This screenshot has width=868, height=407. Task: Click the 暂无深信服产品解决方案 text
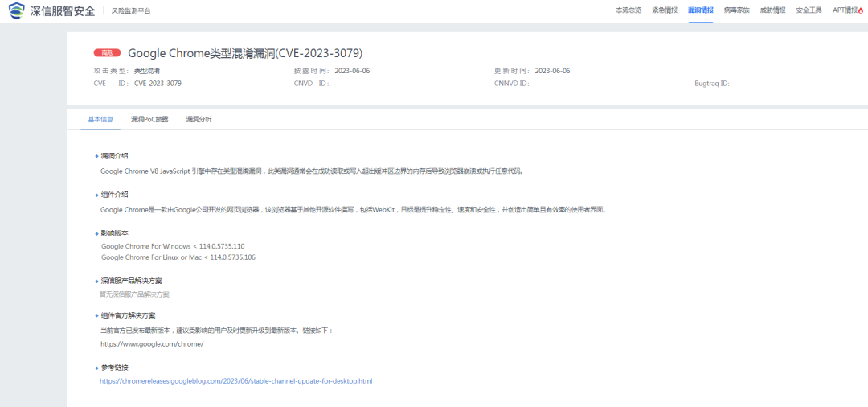click(134, 294)
